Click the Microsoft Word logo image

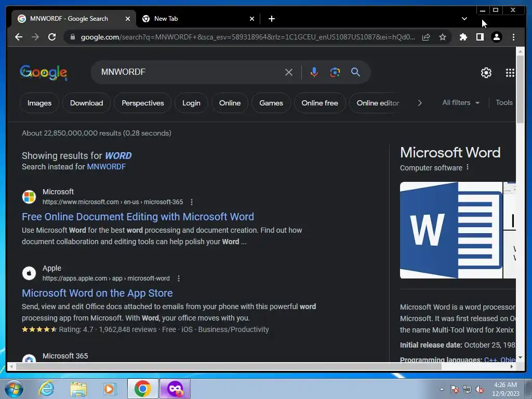[x=451, y=230]
